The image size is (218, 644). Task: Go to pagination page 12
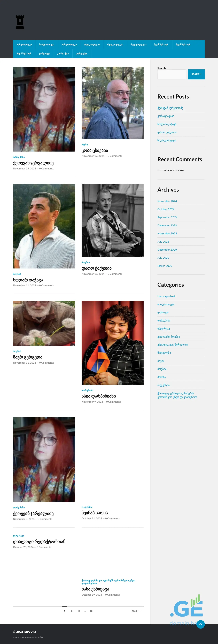(x=91, y=611)
